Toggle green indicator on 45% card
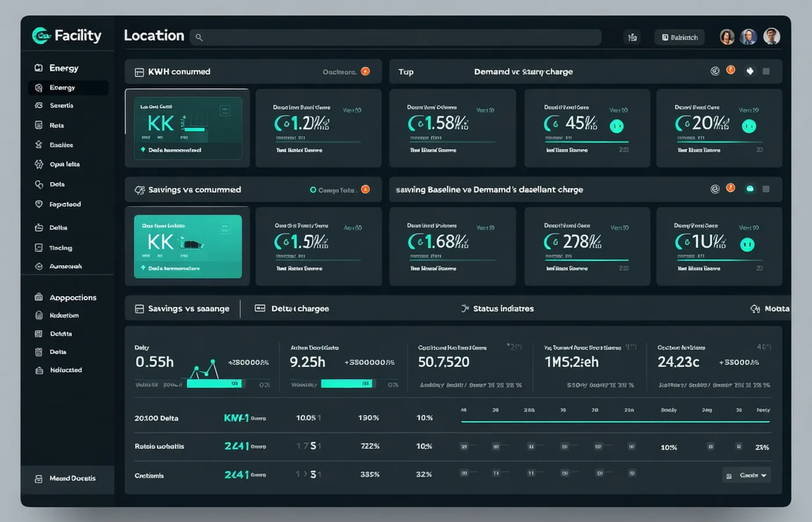 (x=617, y=126)
